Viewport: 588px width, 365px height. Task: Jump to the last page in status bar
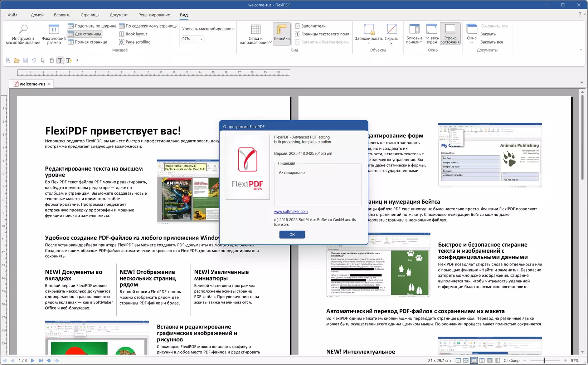pyautogui.click(x=40, y=361)
